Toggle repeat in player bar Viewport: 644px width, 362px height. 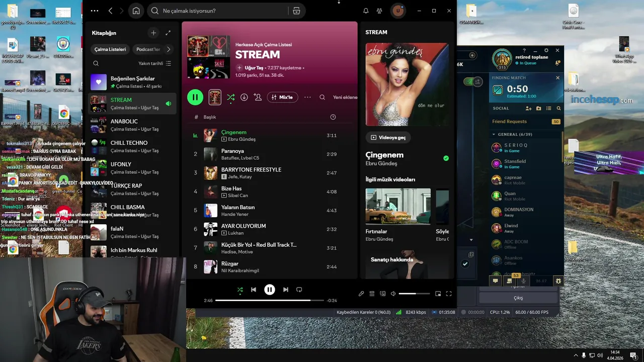click(299, 290)
